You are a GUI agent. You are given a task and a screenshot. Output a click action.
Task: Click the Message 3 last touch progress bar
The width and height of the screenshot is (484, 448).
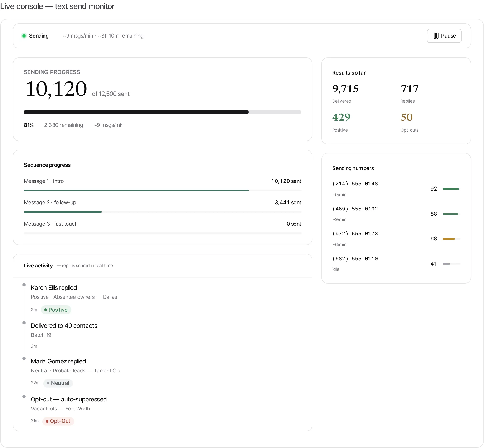(x=163, y=233)
